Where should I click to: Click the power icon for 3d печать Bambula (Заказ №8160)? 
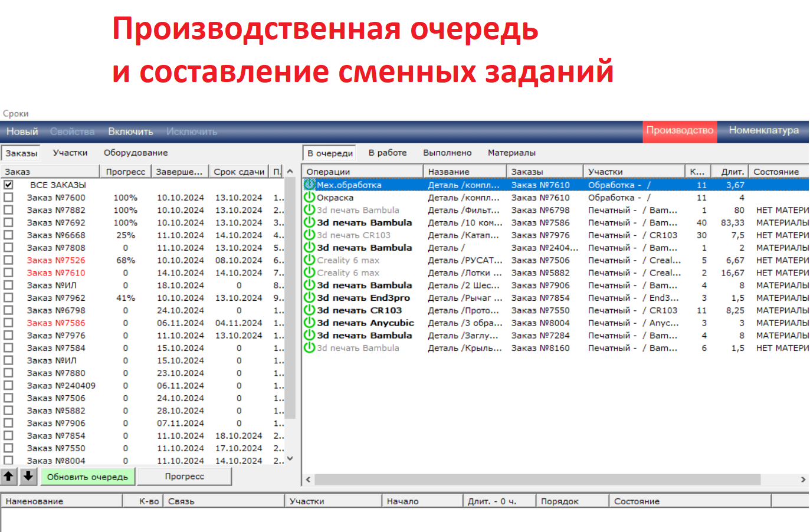309,347
